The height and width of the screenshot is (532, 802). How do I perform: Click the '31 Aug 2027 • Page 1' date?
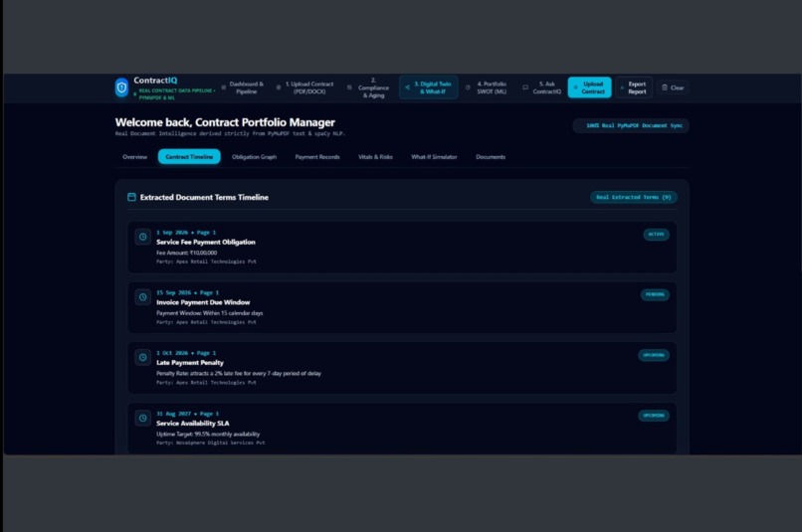coord(188,414)
